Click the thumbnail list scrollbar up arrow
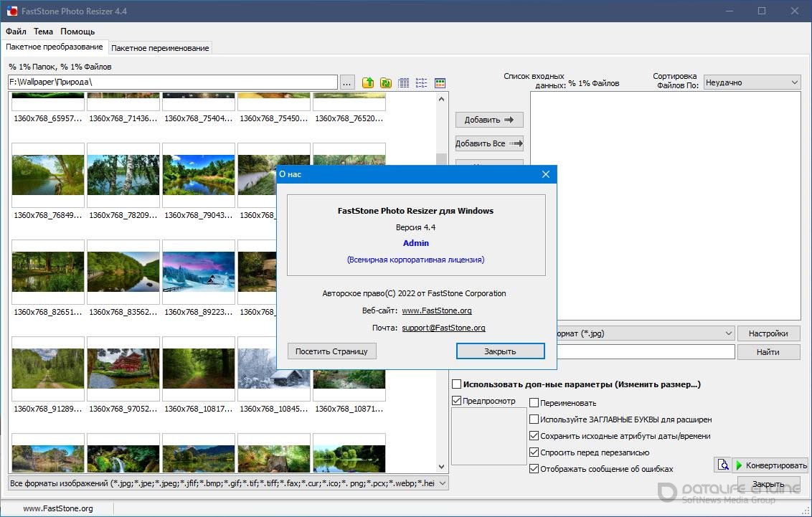Image resolution: width=812 pixels, height=517 pixels. point(442,99)
